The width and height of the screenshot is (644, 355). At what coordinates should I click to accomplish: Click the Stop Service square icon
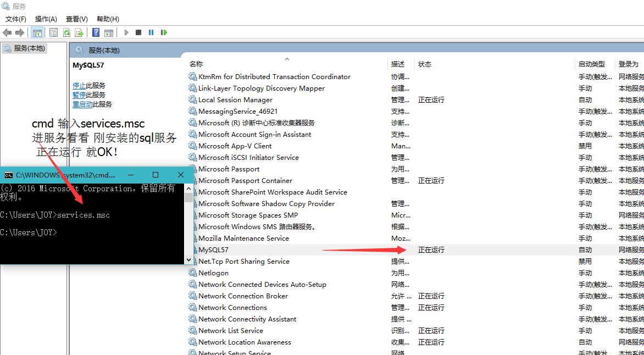pos(138,32)
